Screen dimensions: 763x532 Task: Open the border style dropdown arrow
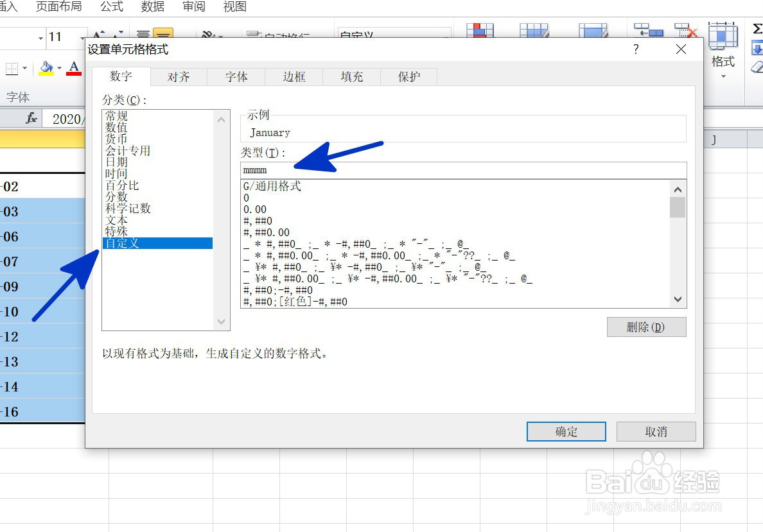point(24,68)
